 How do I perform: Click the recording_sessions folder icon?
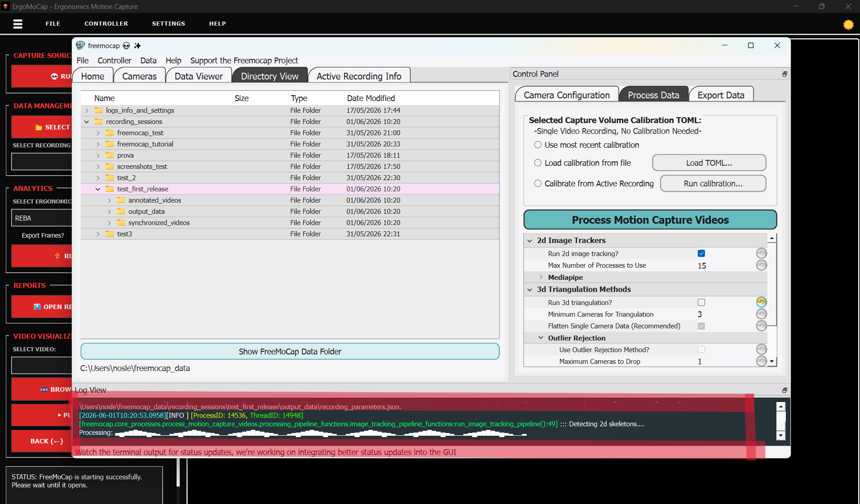coord(98,121)
